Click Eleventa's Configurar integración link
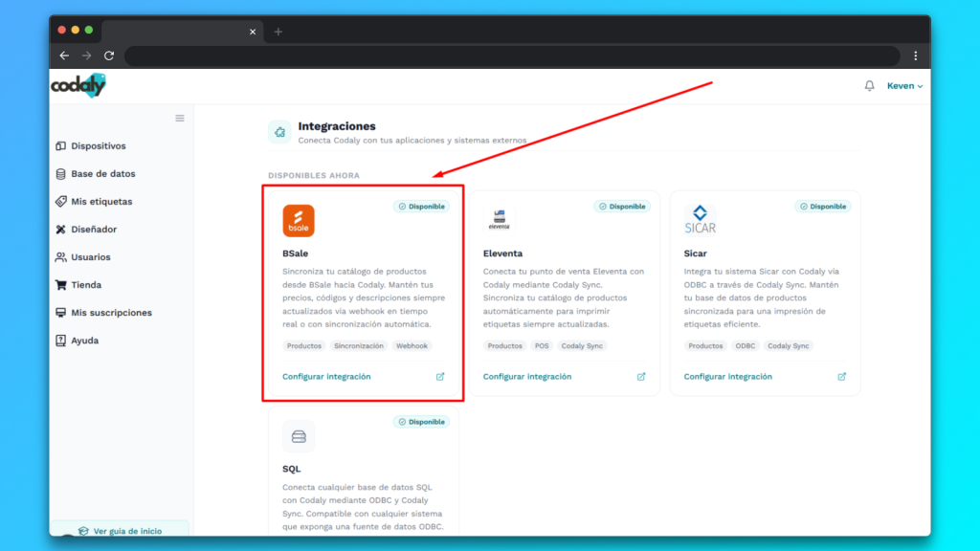 pyautogui.click(x=527, y=377)
